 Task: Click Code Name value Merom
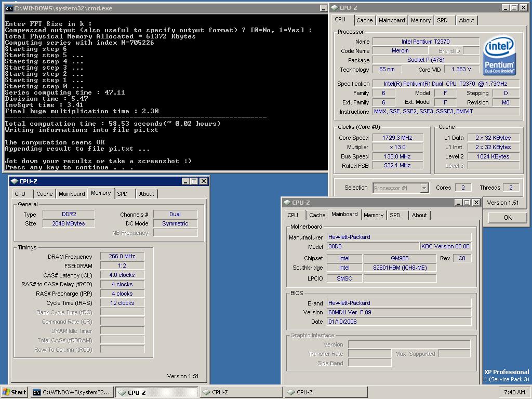[400, 50]
